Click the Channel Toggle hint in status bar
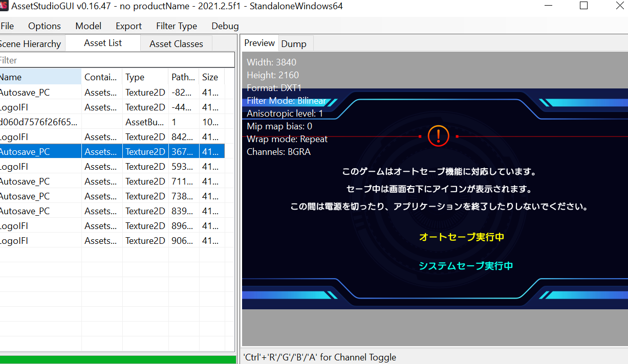Viewport: 628px width, 364px height. [319, 357]
